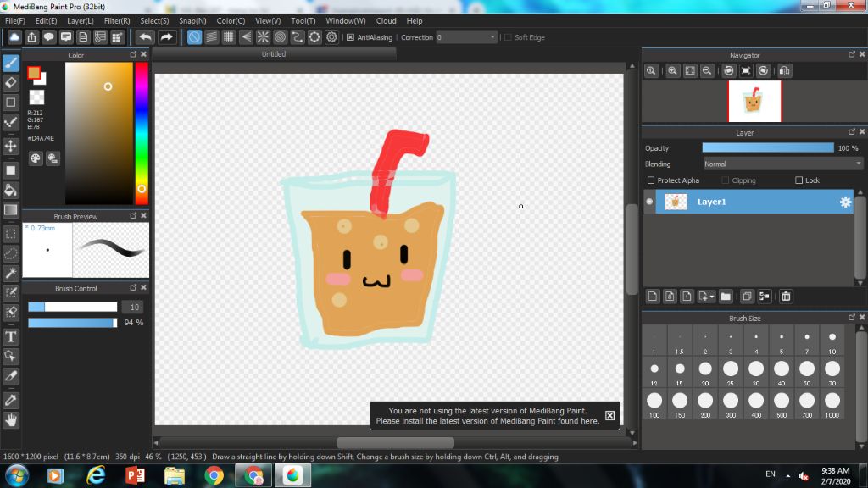
Task: Click the Navigator preview thumbnail
Action: (x=754, y=102)
